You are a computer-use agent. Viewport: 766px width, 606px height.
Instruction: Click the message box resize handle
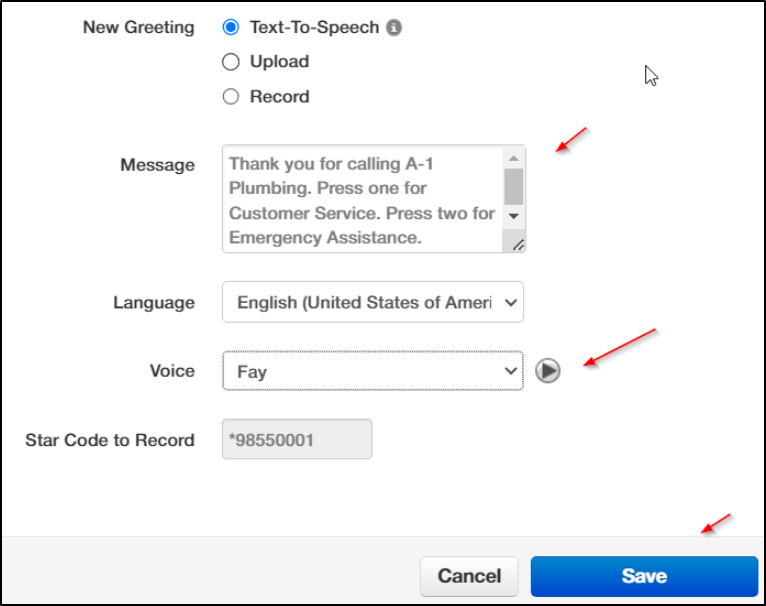[x=518, y=245]
